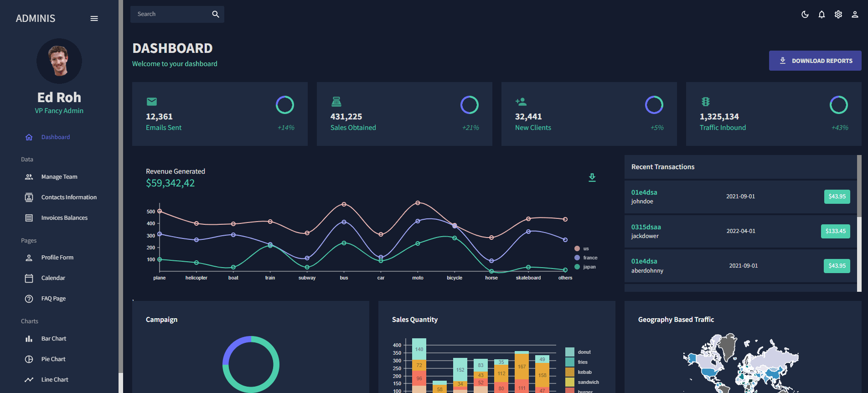This screenshot has height=393, width=868.
Task: Click johndoe's $43.95 amount badge
Action: 837,196
